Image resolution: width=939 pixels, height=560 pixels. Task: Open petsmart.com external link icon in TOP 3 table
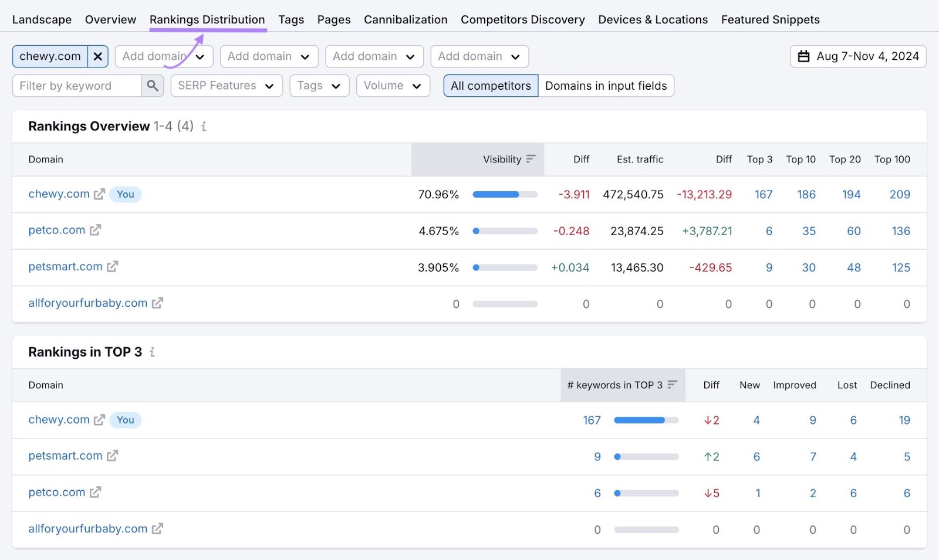(x=112, y=456)
